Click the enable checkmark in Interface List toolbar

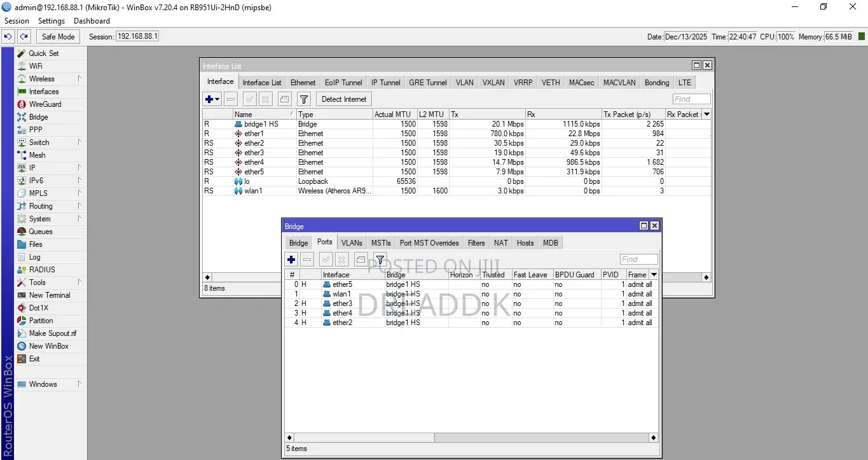click(x=250, y=99)
